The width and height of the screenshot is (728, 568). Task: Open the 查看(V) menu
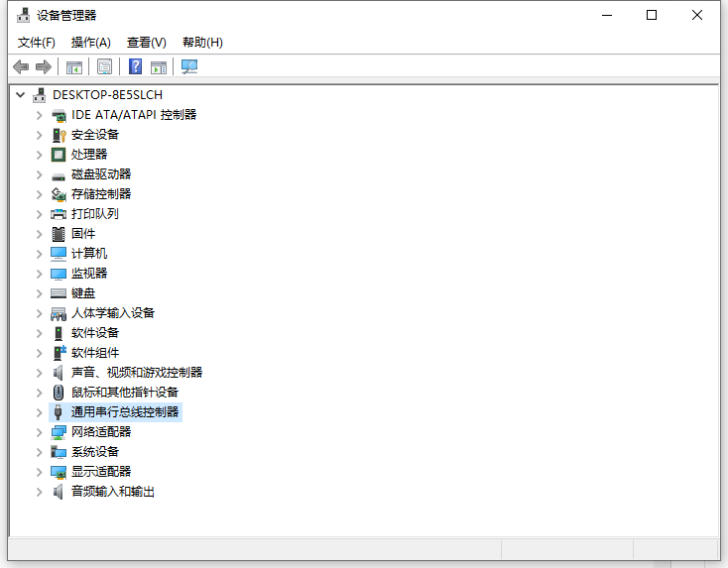pos(146,42)
